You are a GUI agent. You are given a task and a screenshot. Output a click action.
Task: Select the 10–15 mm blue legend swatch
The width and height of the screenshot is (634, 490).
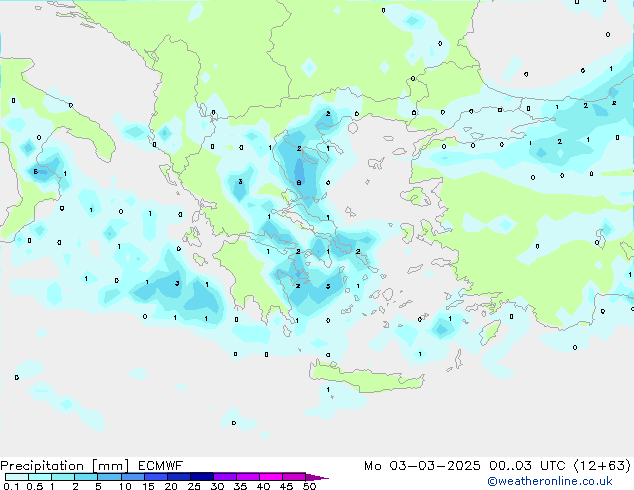(x=134, y=477)
